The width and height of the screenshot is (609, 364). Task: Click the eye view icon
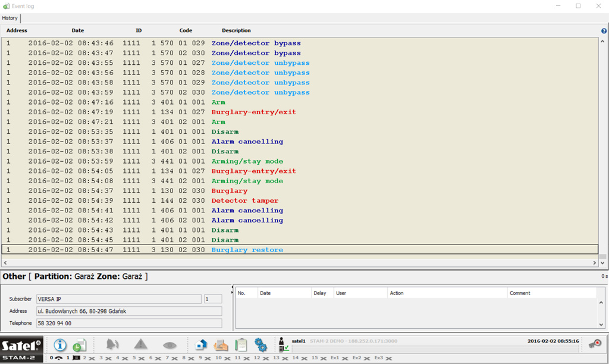pos(169,345)
